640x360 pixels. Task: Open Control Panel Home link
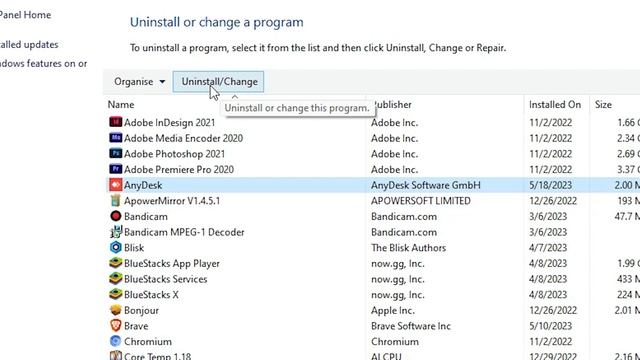click(x=25, y=15)
